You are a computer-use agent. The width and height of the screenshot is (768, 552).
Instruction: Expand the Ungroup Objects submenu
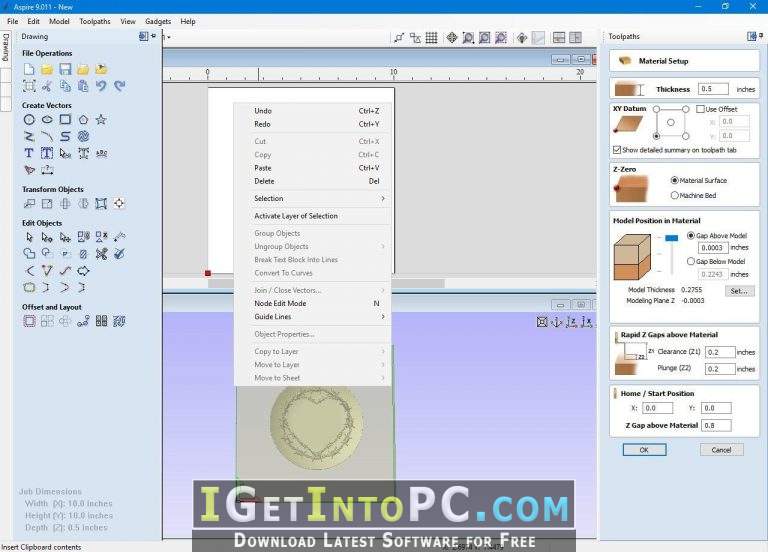pos(312,246)
